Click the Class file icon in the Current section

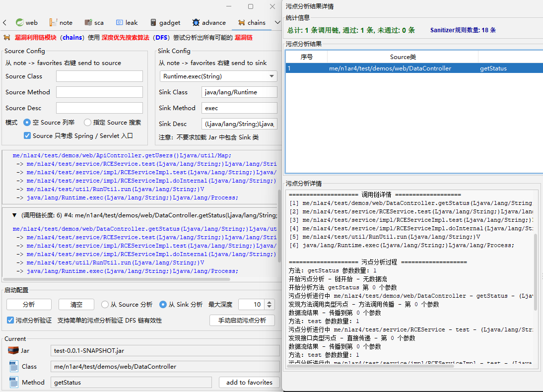(14, 366)
